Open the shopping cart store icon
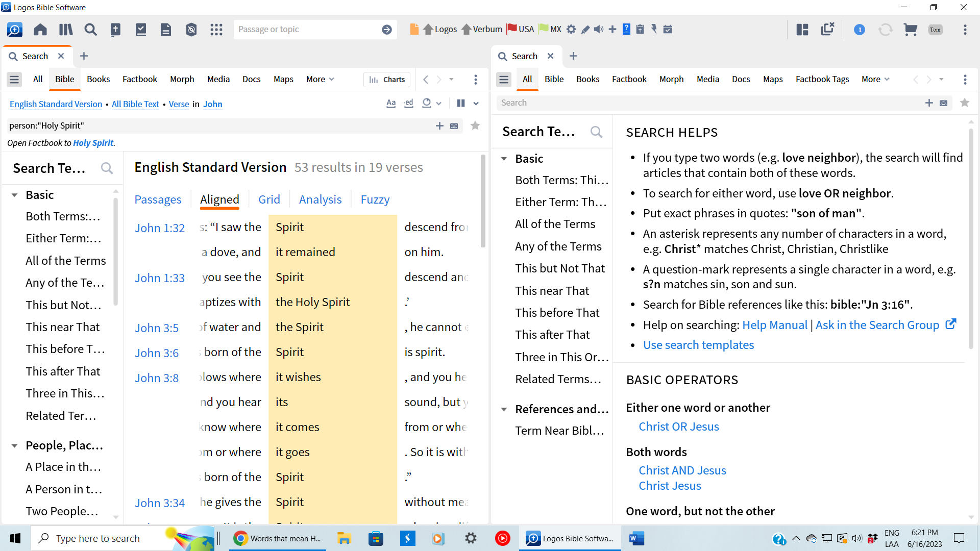980x551 pixels. [x=911, y=30]
